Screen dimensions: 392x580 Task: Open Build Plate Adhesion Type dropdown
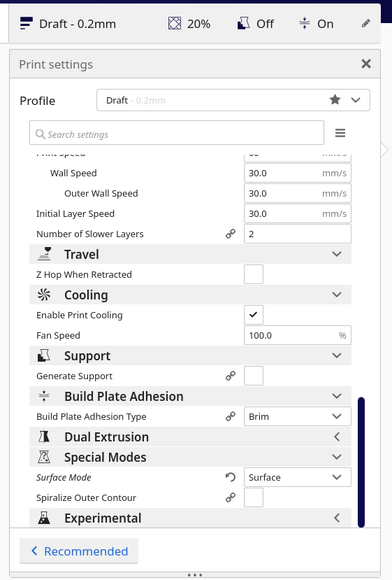[x=298, y=416]
